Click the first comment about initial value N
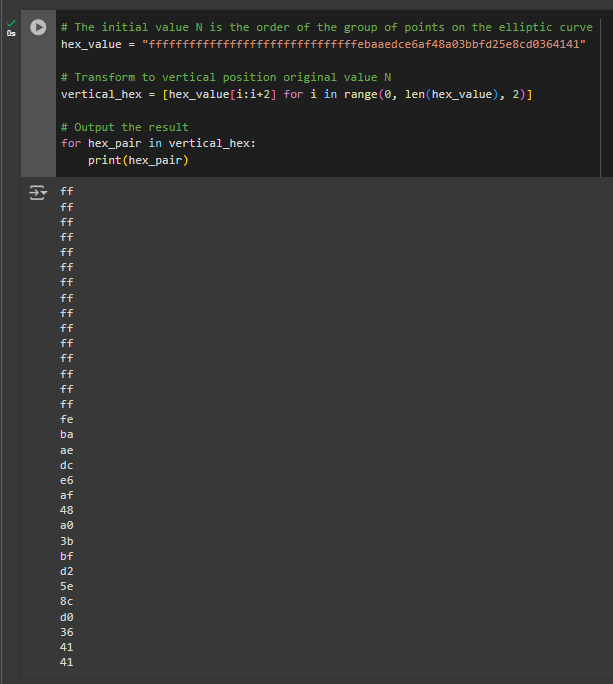 [x=327, y=27]
